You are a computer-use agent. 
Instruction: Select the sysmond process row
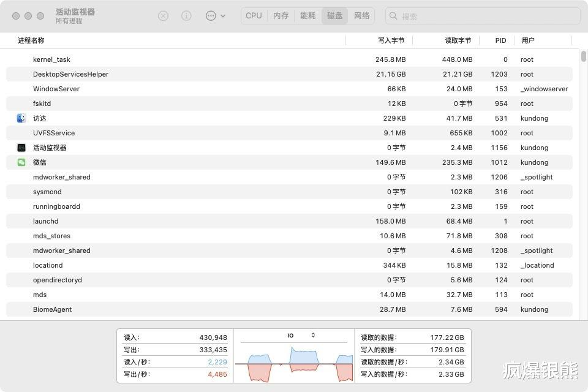point(289,192)
